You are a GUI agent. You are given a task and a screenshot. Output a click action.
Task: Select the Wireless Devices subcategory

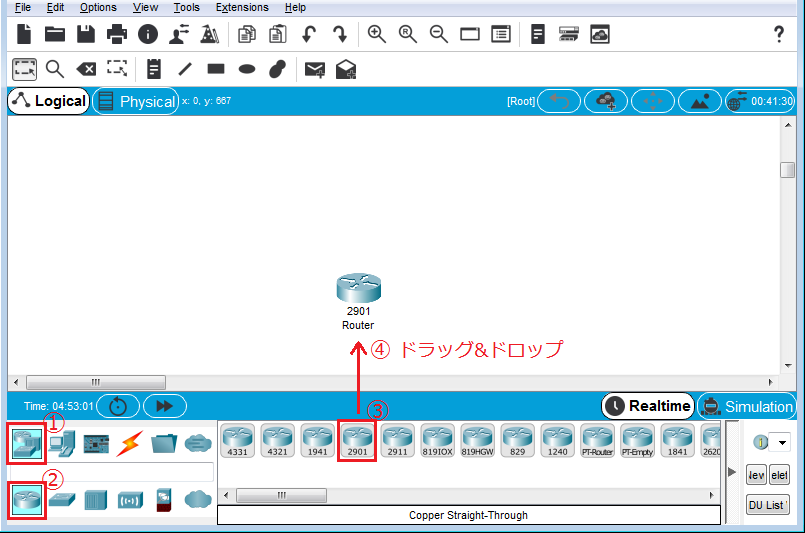130,500
